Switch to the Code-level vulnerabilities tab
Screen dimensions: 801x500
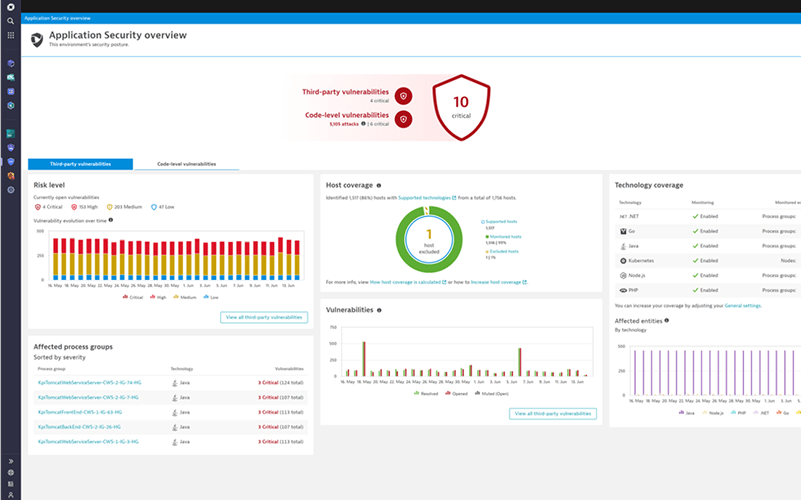pyautogui.click(x=187, y=164)
